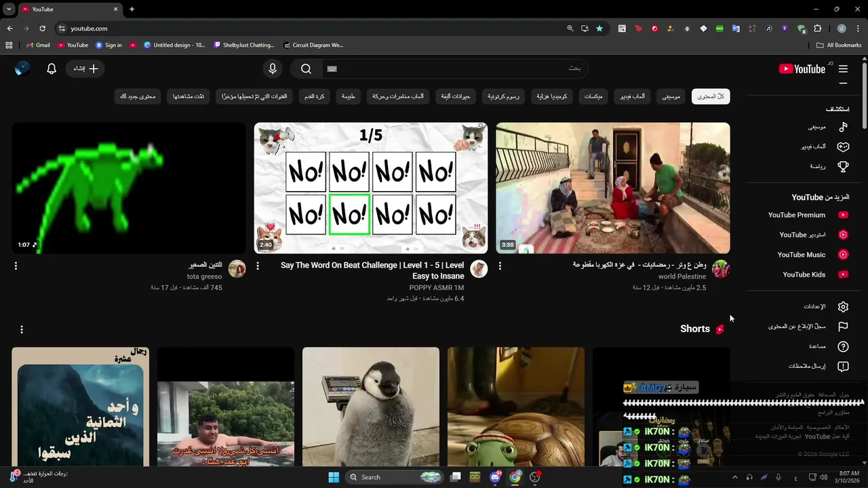The height and width of the screenshot is (488, 868).
Task: Click the 'world Palestine' channel name
Action: (682, 277)
